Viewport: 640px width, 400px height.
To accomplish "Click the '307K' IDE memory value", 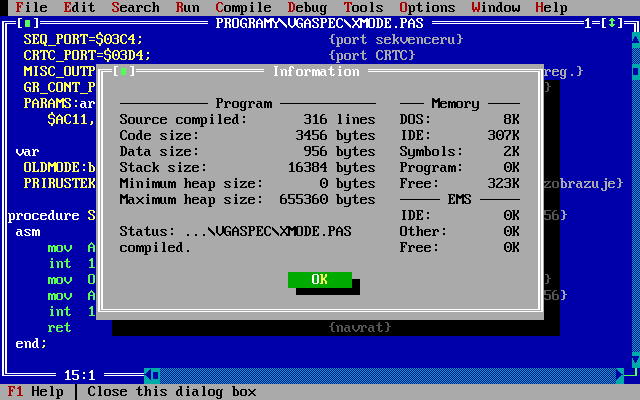I will pos(504,136).
